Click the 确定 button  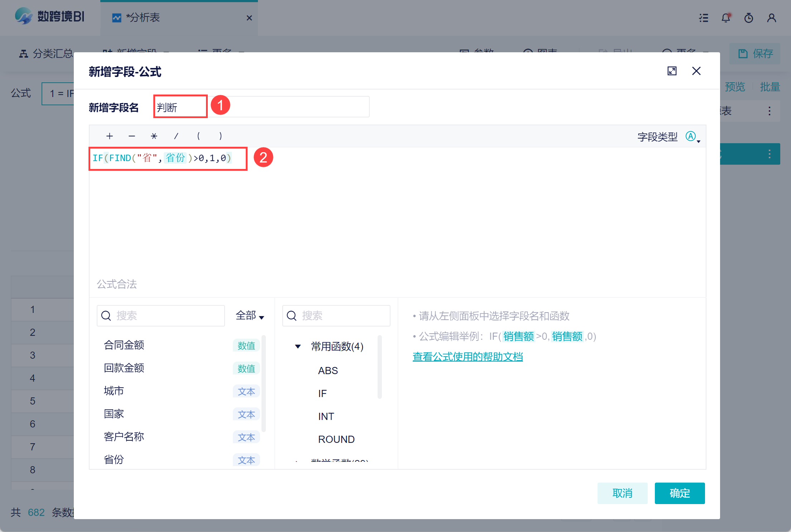[x=680, y=493]
